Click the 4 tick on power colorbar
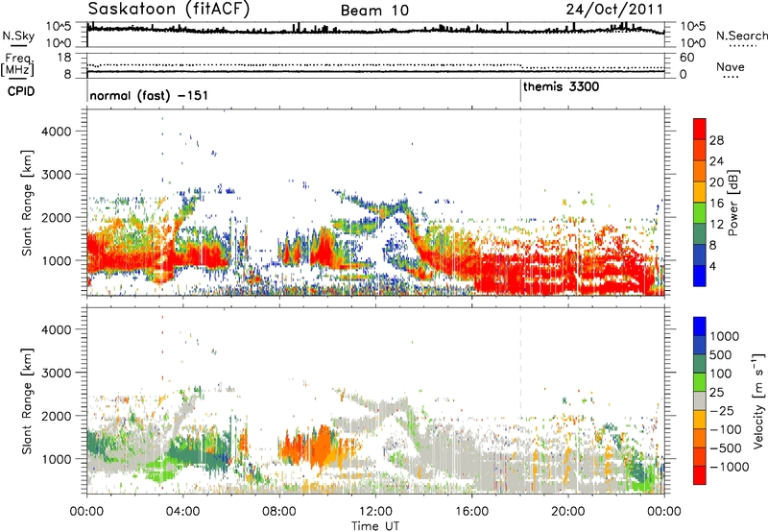Screen dimensions: 768x532 click(x=712, y=266)
